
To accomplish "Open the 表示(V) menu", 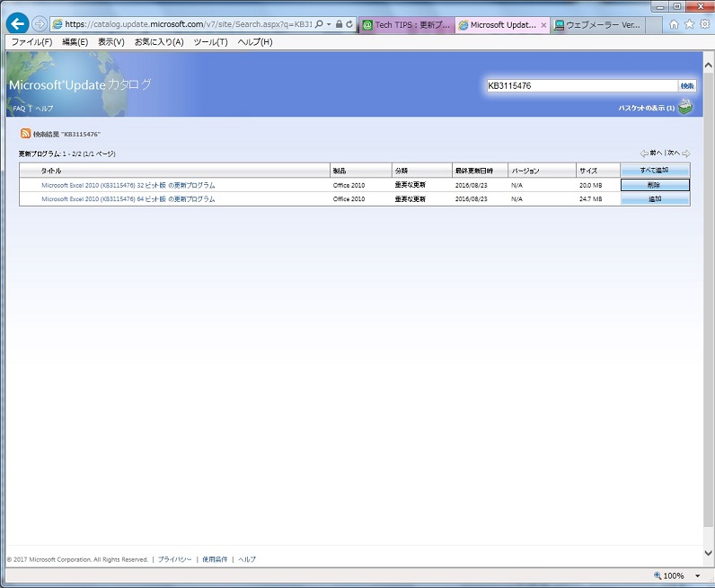I will (x=111, y=42).
